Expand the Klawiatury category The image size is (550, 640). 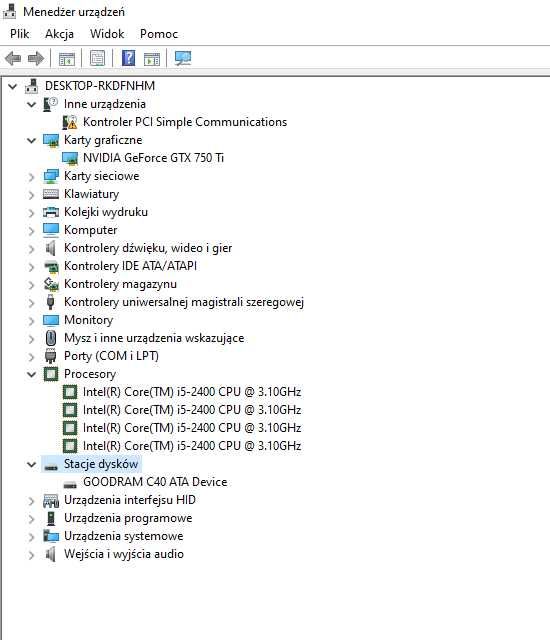click(x=31, y=195)
